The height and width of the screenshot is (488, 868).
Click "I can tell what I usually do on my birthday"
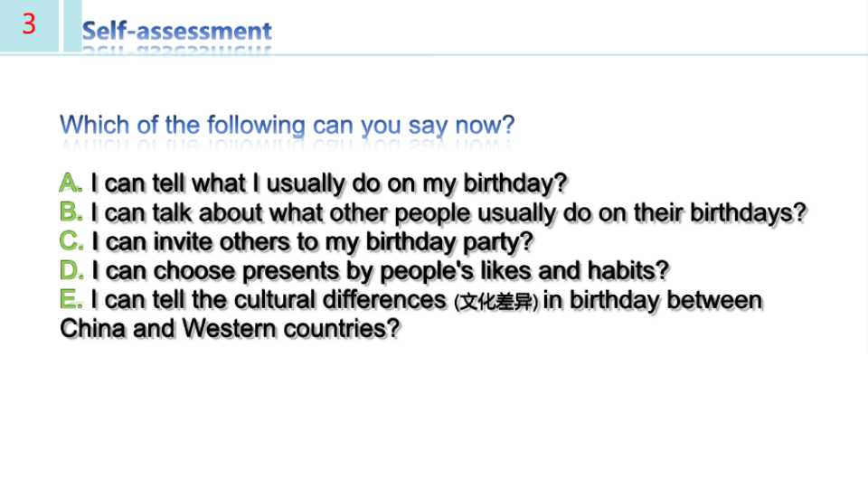pos(329,183)
